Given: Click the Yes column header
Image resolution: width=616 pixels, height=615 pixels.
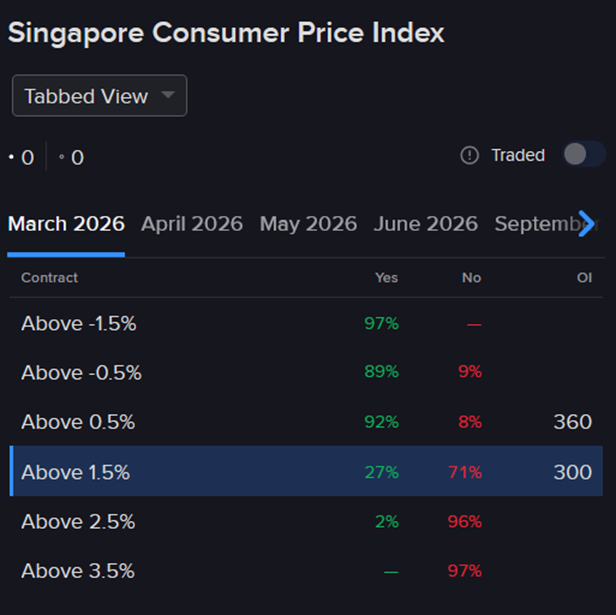Looking at the screenshot, I should (386, 277).
